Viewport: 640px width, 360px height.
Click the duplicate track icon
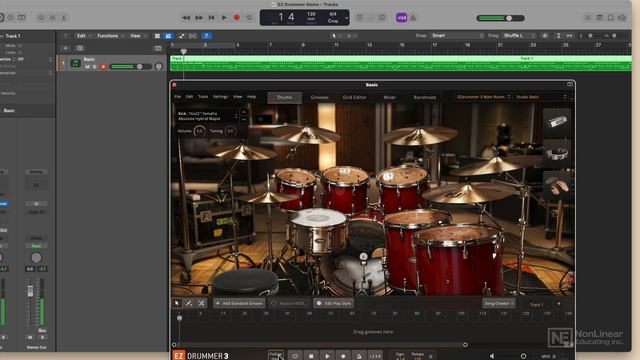pos(80,49)
